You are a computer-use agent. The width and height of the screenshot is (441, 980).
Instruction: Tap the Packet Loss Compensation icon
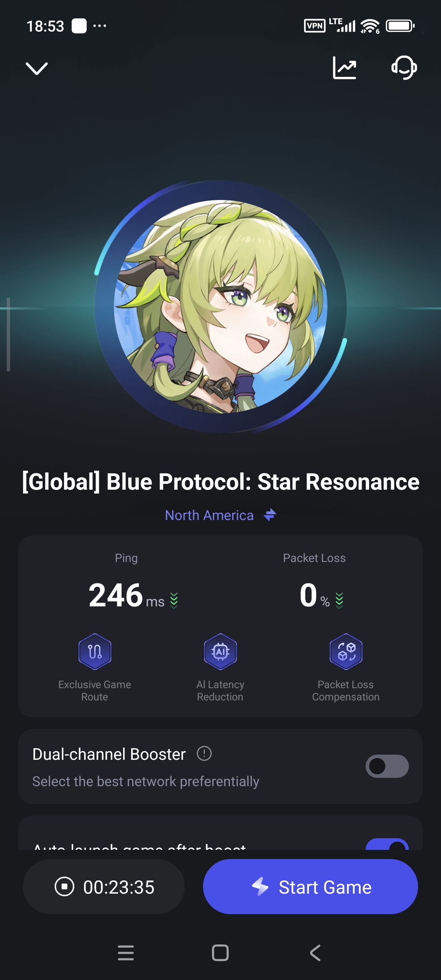tap(345, 651)
